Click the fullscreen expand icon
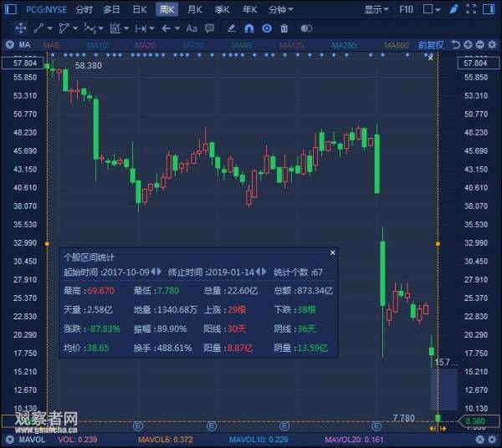This screenshot has height=448, width=502. (x=471, y=9)
